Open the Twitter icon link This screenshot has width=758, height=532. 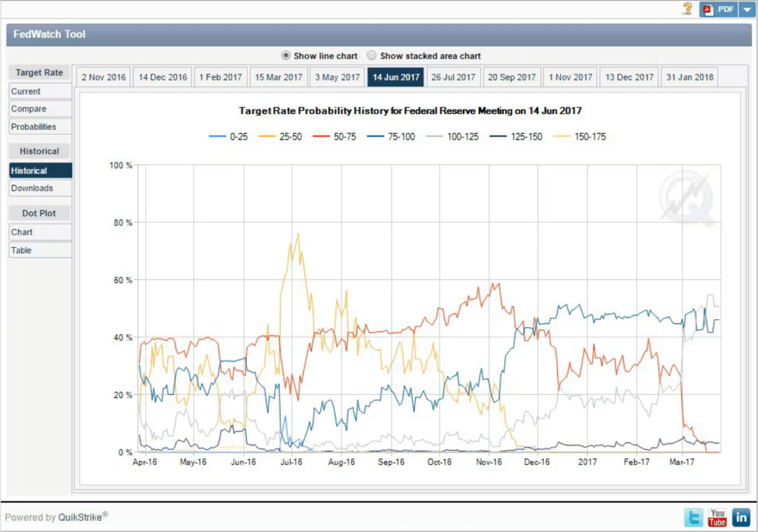(693, 517)
